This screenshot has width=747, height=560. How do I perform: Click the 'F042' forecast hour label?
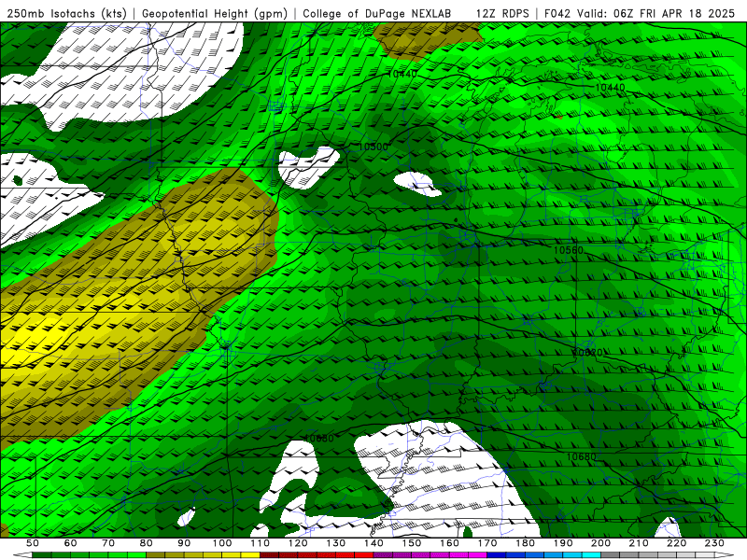tap(557, 13)
